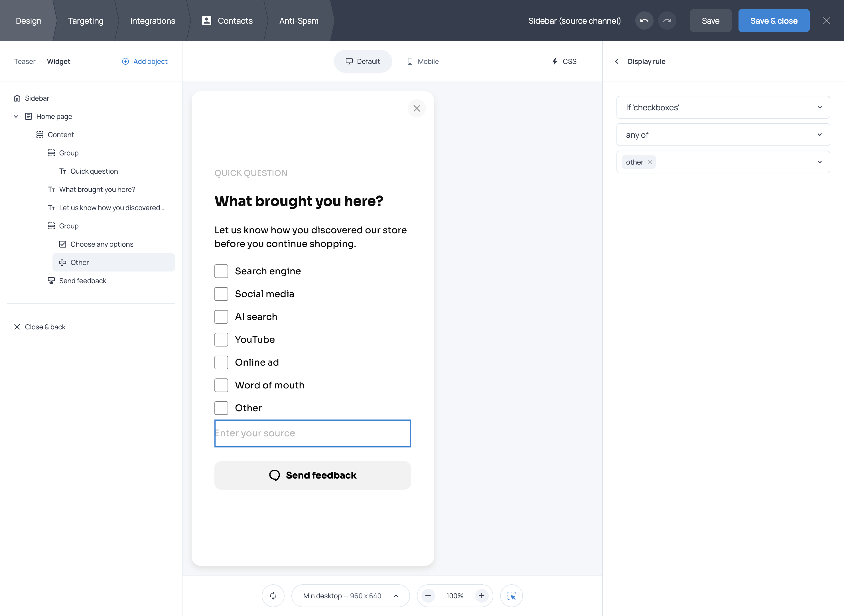Check the Search engine checkbox

pos(221,271)
